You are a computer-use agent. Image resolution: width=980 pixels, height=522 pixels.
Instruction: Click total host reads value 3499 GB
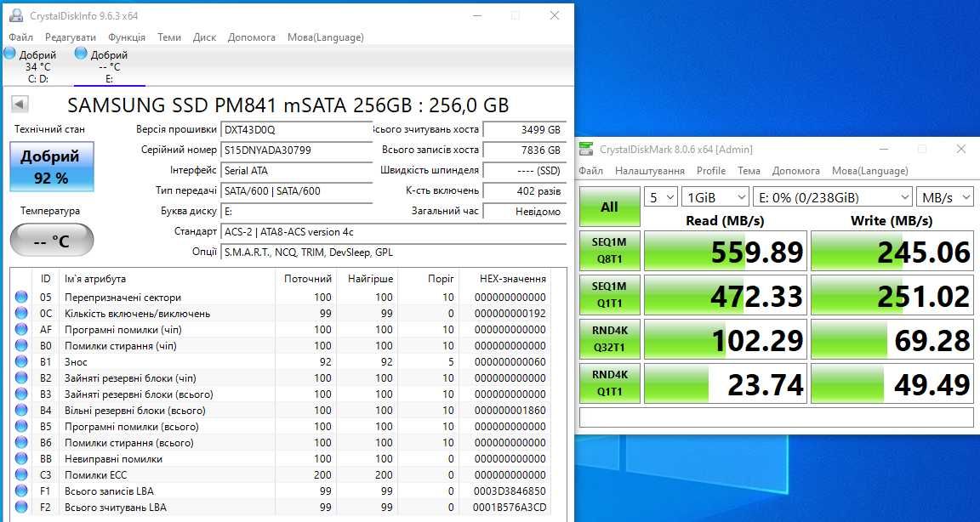tap(524, 129)
